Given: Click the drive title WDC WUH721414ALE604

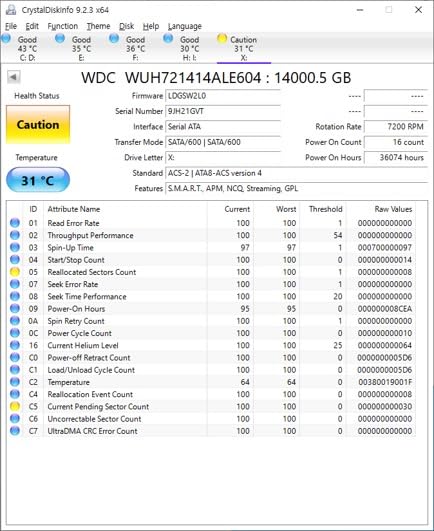Looking at the screenshot, I should pos(216,78).
